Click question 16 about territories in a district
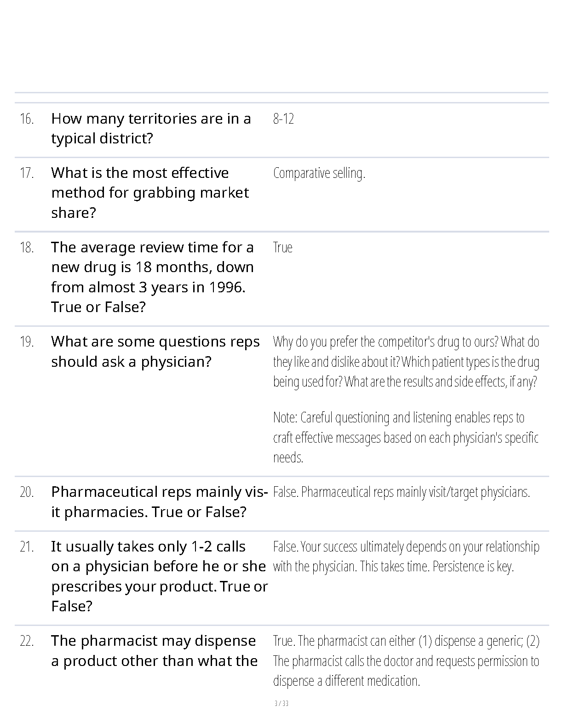 coord(151,128)
